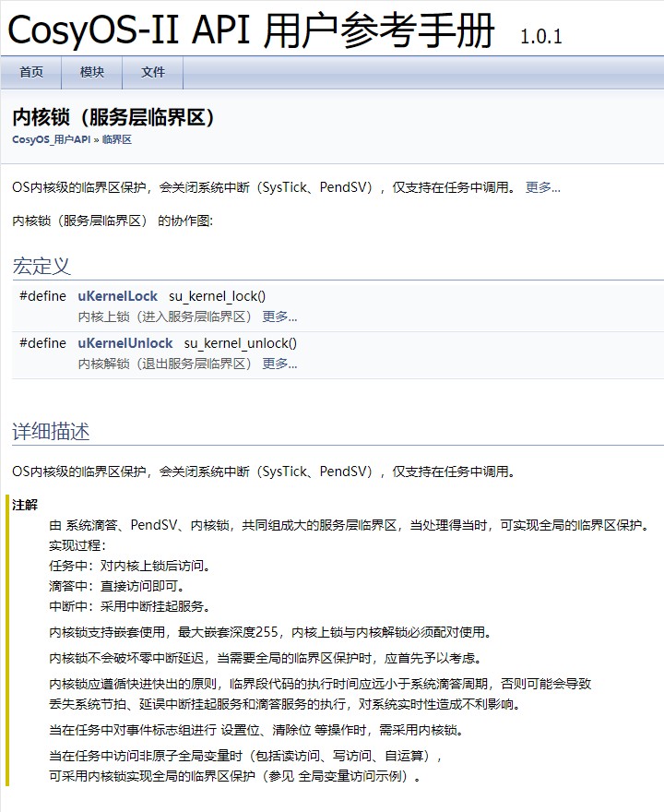Click the 协作图 caption text
Viewport: 664px width, 812px height.
pos(113,221)
